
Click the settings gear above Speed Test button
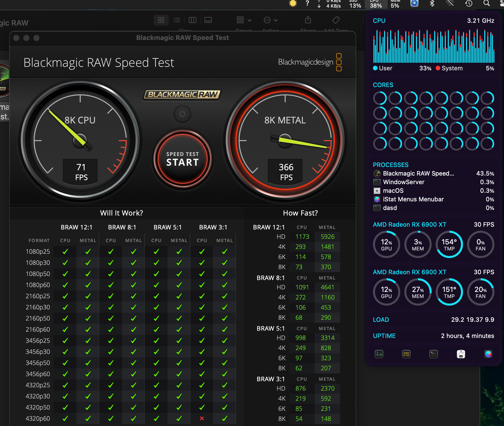pyautogui.click(x=182, y=114)
